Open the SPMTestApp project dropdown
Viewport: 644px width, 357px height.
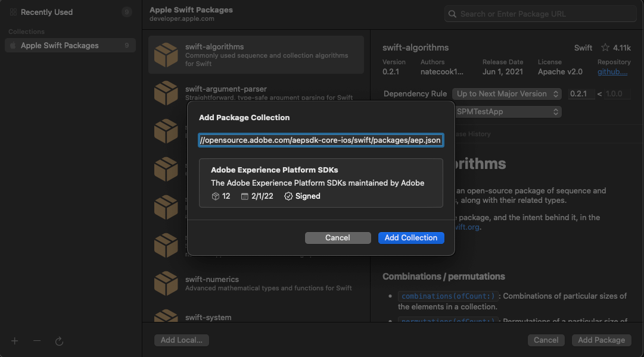pyautogui.click(x=507, y=112)
